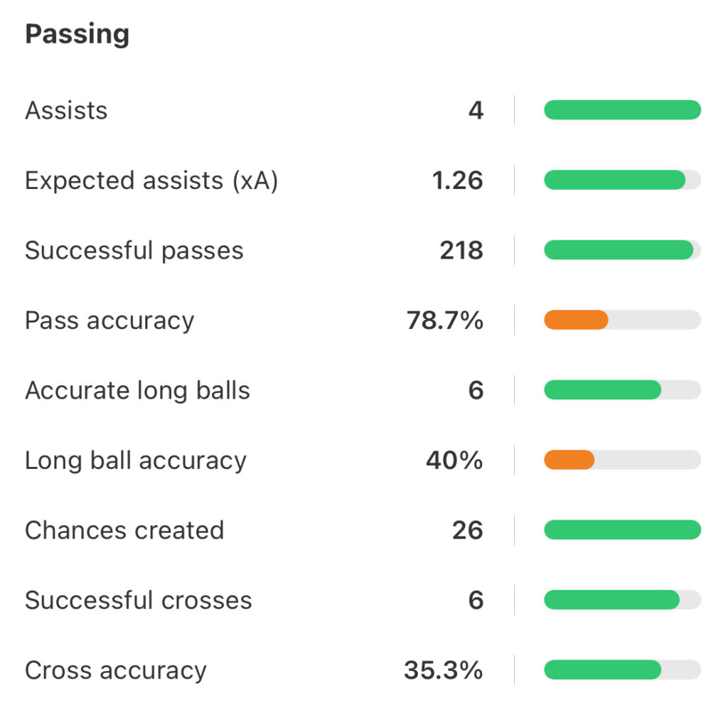
Task: Click the Accurate long balls label
Action: (x=137, y=390)
